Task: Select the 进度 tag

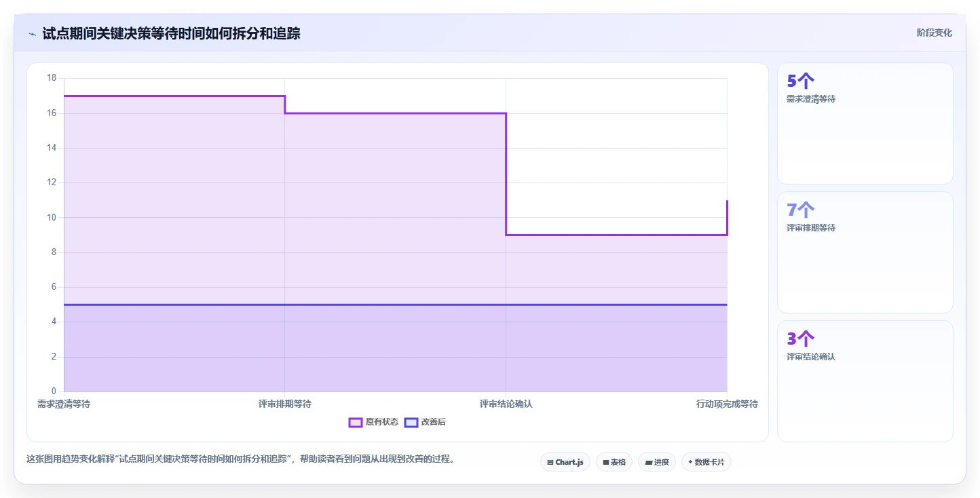Action: tap(657, 462)
